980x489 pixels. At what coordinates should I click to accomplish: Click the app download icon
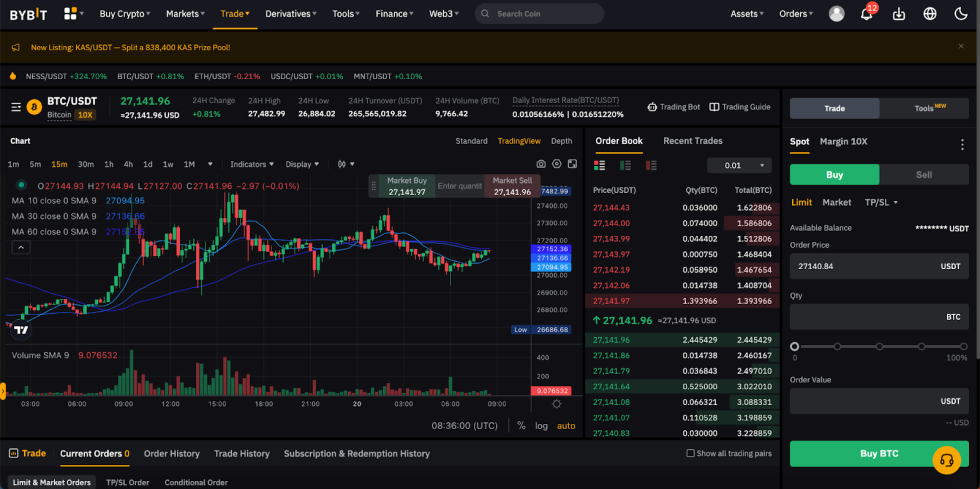(x=898, y=14)
